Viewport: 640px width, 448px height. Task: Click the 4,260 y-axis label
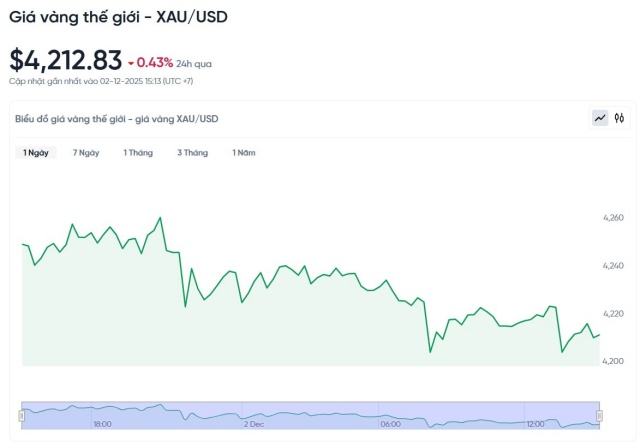[x=613, y=217]
